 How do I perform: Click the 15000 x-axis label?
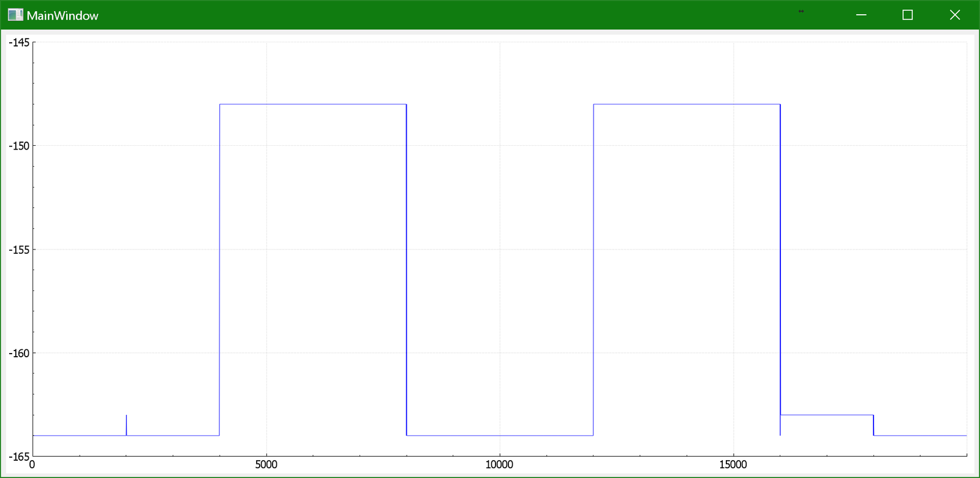[733, 465]
